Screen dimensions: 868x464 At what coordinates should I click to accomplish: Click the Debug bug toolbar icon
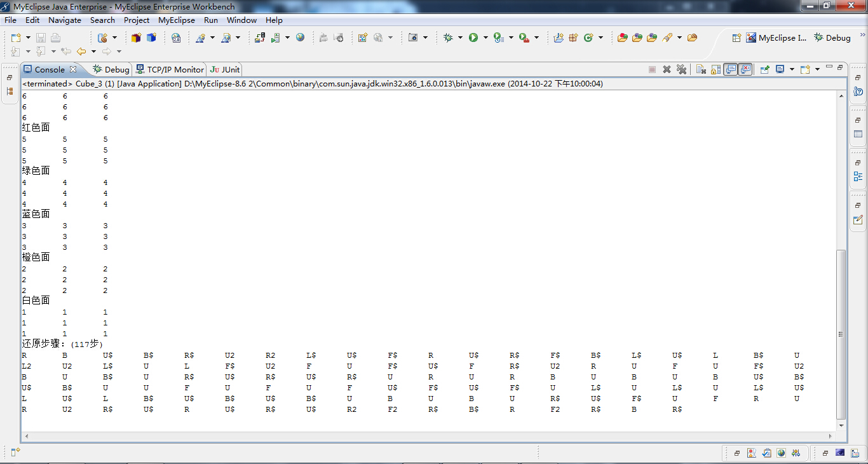pos(448,38)
